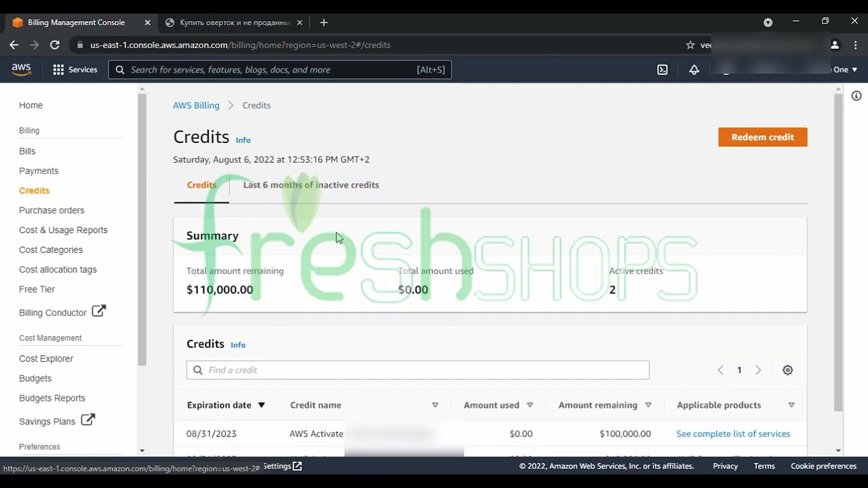
Task: Open the Services grid menu icon
Action: pos(58,70)
